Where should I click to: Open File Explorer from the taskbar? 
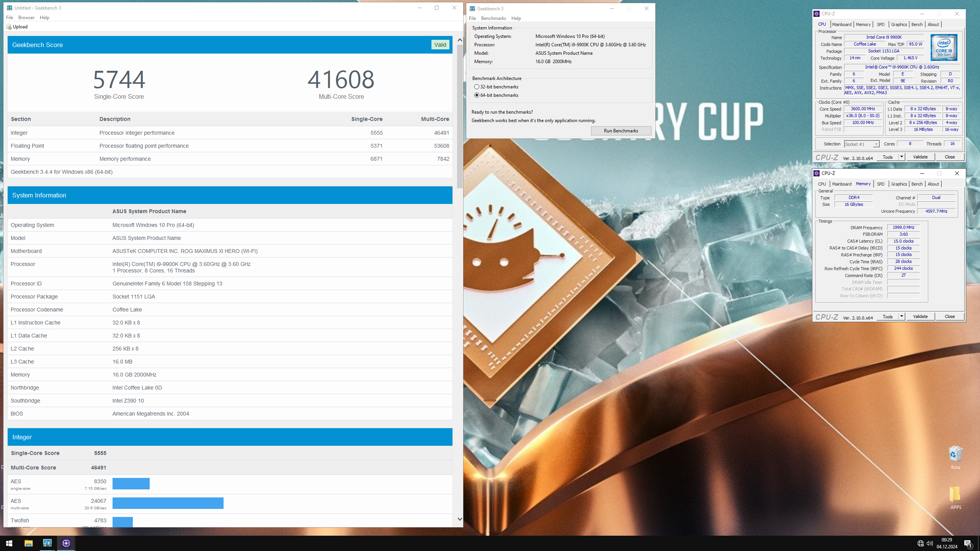pos(29,543)
